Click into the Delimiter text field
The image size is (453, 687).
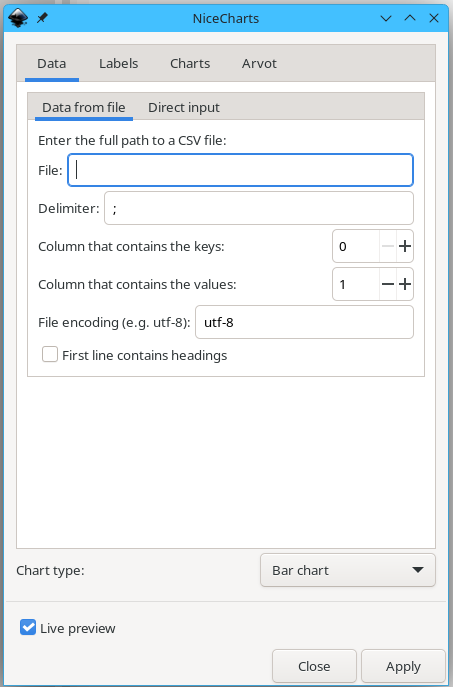(259, 208)
